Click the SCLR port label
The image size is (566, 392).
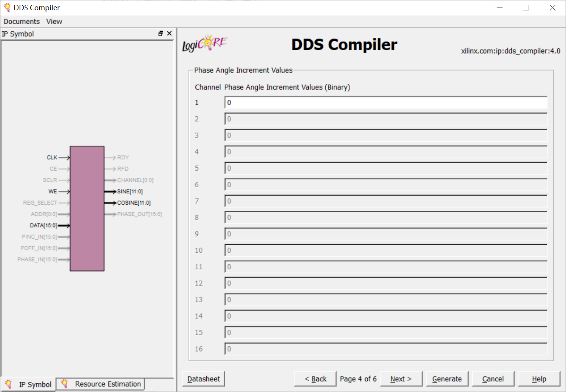tap(50, 180)
